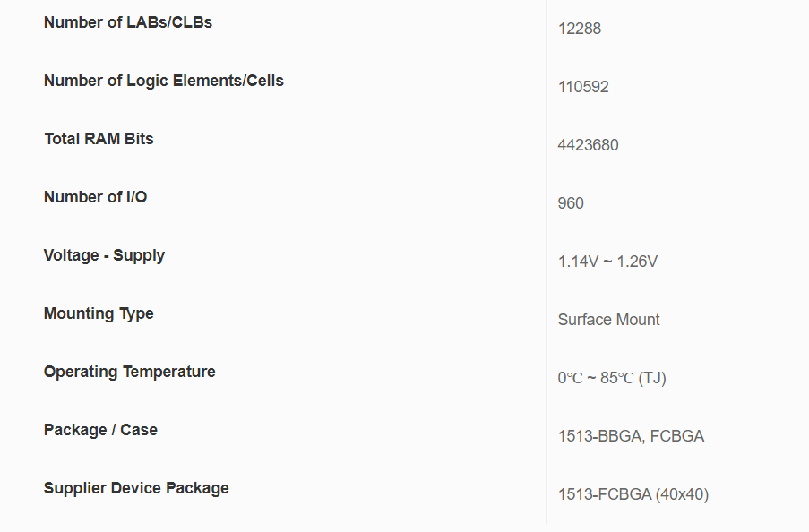This screenshot has height=532, width=809.
Task: Click the Number of Logic Elements/Cells label
Action: click(163, 81)
